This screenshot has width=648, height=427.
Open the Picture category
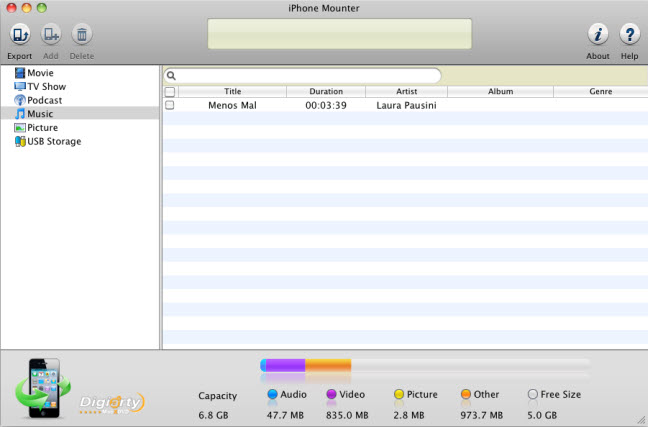43,128
